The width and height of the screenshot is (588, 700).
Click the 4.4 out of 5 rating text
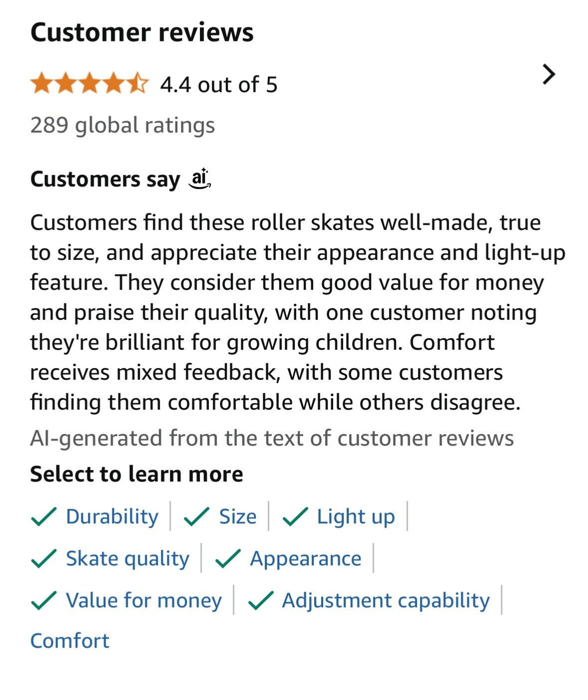tap(218, 85)
